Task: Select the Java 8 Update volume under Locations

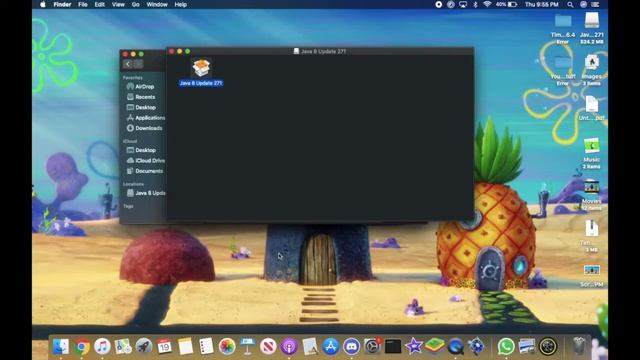Action: tap(146, 193)
